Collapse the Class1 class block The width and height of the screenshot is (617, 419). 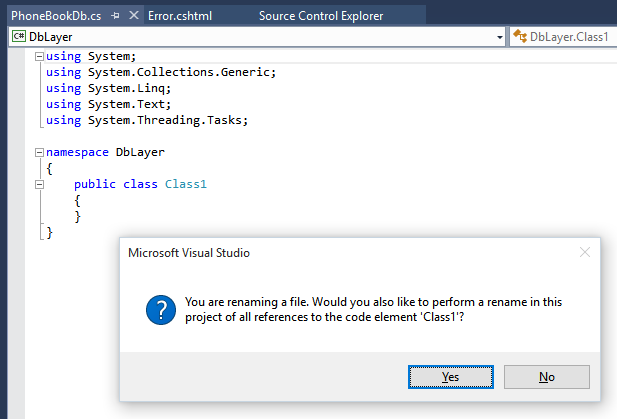click(x=39, y=184)
